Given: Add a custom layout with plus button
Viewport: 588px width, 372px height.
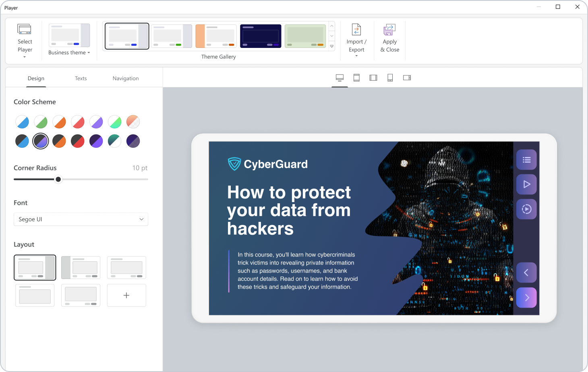Looking at the screenshot, I should 126,296.
